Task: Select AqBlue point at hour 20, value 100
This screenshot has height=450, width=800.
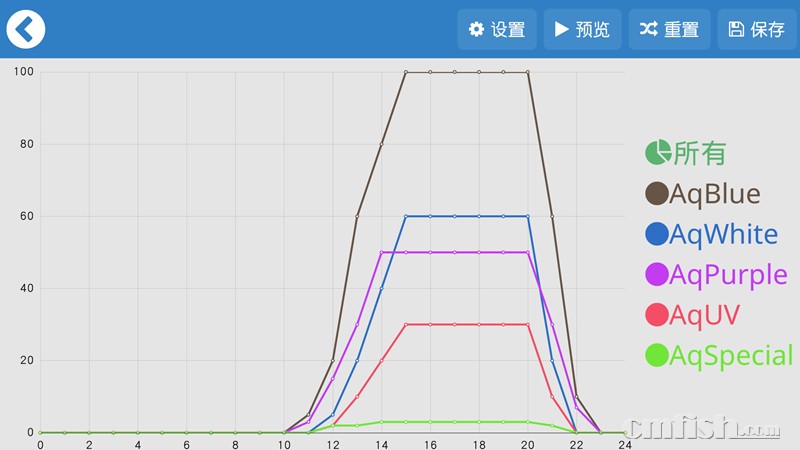Action: pos(528,72)
